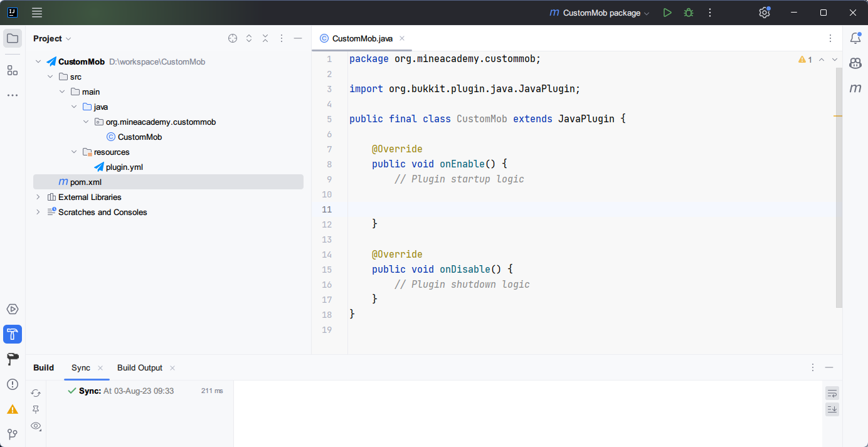
Task: Open the CustomMob package run configuration dropdown
Action: (601, 13)
